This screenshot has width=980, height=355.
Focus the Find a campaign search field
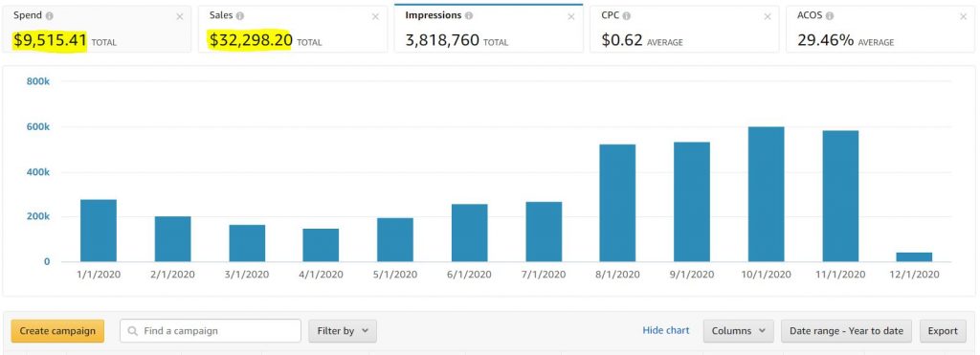[x=211, y=331]
